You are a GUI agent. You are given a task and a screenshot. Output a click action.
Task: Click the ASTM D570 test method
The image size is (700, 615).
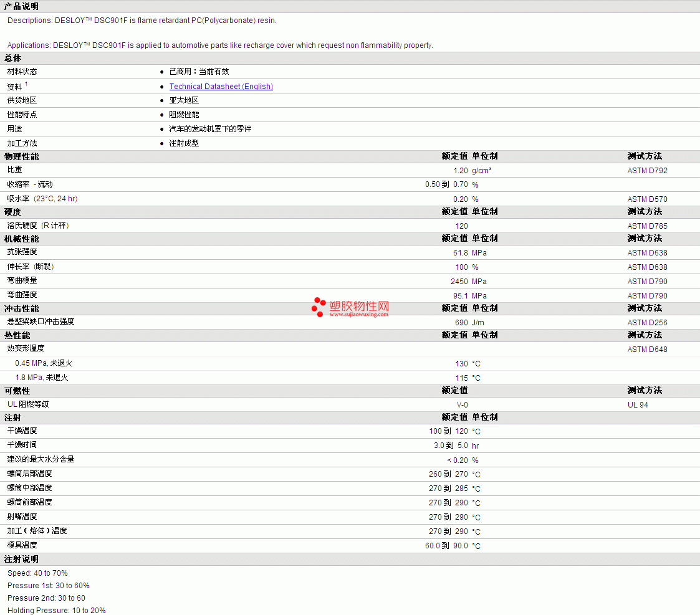coord(647,199)
